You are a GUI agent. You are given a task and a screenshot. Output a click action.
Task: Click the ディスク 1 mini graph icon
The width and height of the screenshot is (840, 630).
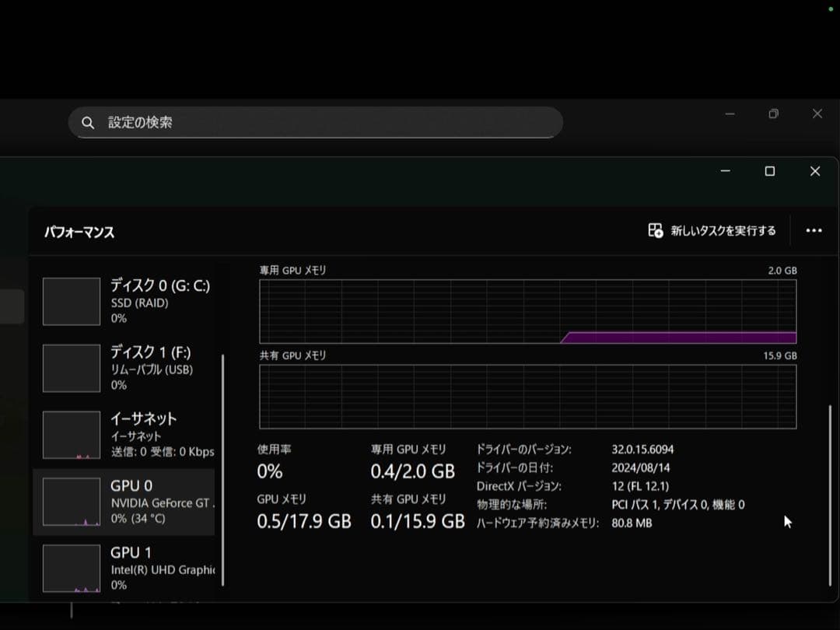click(71, 368)
